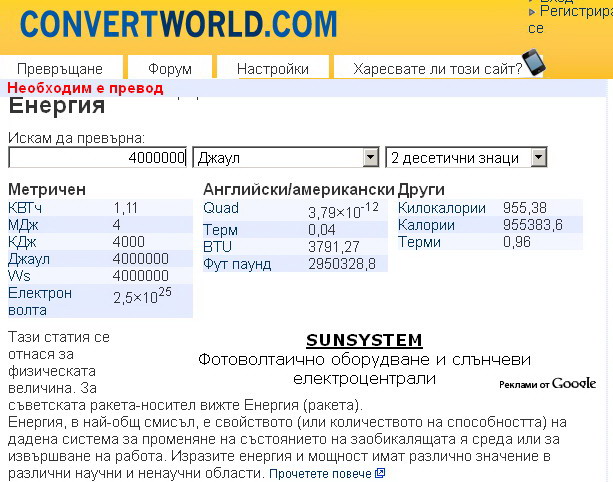Screen dimensions: 613x482
Task: Select the МДж unit link
Action: (23, 225)
